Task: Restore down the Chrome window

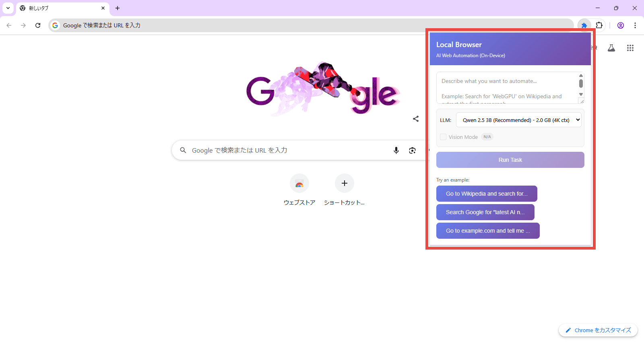Action: (x=616, y=8)
